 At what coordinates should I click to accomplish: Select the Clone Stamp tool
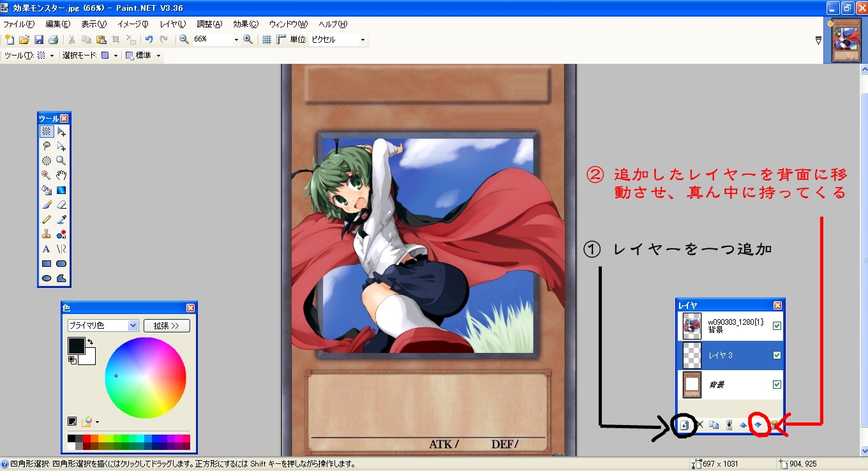pos(47,234)
